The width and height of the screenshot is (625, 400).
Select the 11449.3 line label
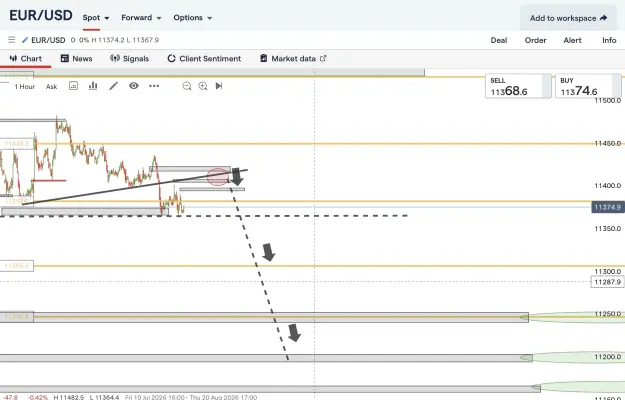[17, 143]
